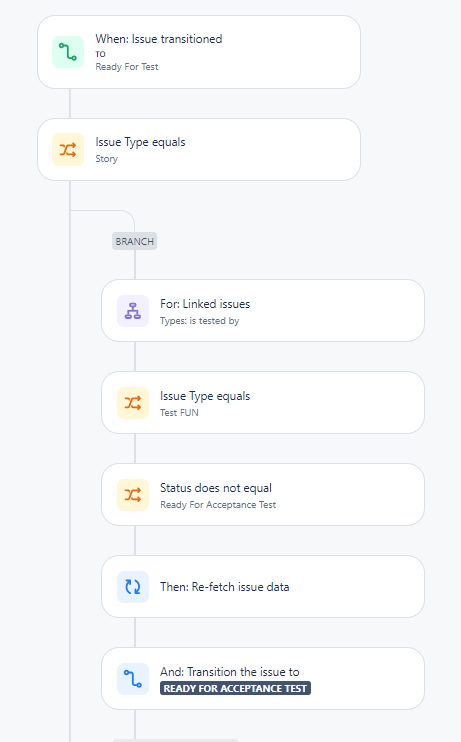The width and height of the screenshot is (461, 742).
Task: Select the Then: Re-fetch issue data action
Action: coord(263,586)
